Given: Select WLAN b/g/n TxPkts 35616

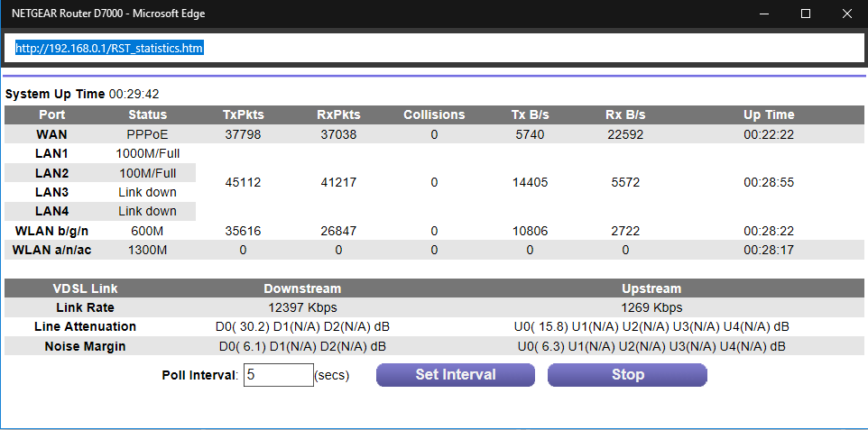Looking at the screenshot, I should (243, 231).
